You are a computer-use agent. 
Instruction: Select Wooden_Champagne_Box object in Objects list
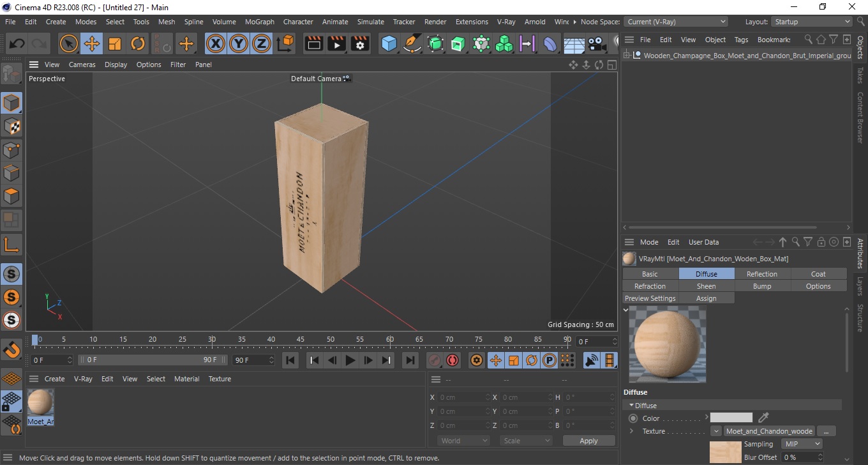[x=747, y=56]
